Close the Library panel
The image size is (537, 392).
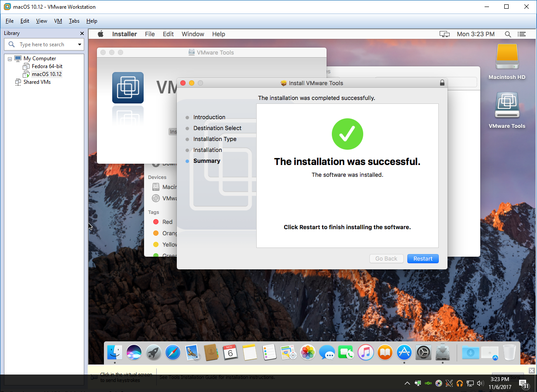tap(82, 33)
